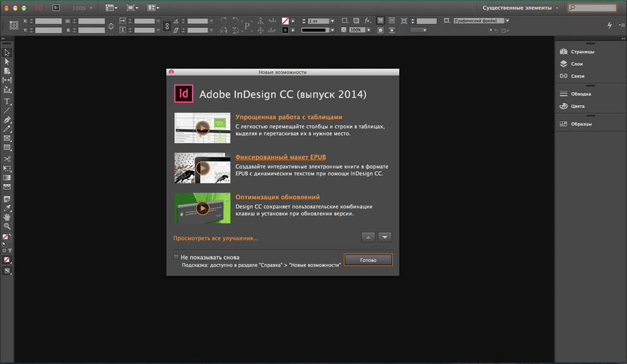
Task: Click the reference point locator grid
Action: [x=13, y=24]
